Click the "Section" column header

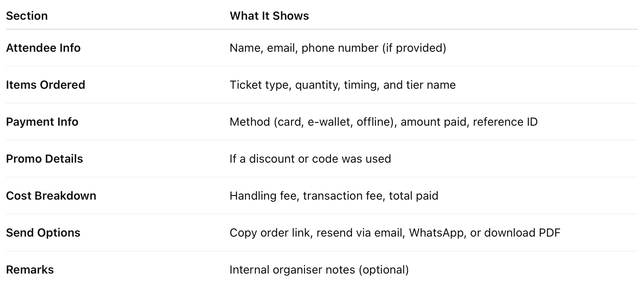[x=27, y=16]
